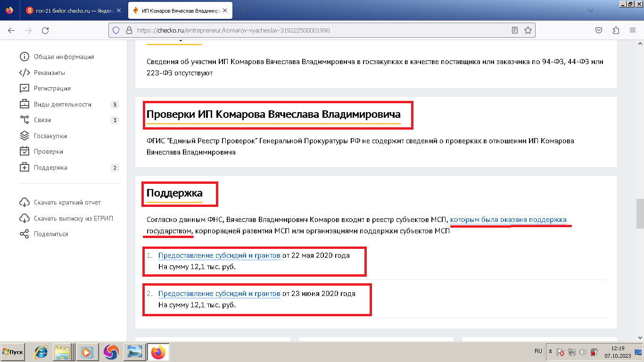Click Скачать выписку из ЕГРИП link
Viewport: 644px width, 362px height.
coord(73,218)
